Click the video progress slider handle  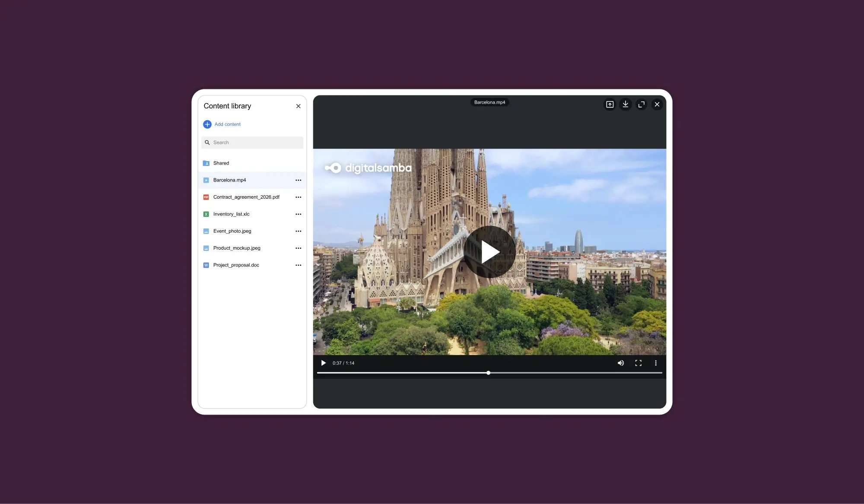488,373
